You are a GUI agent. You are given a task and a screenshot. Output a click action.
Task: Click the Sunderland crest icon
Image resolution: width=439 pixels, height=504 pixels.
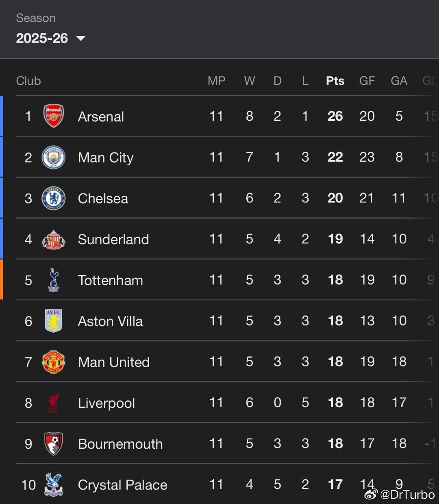(x=54, y=239)
